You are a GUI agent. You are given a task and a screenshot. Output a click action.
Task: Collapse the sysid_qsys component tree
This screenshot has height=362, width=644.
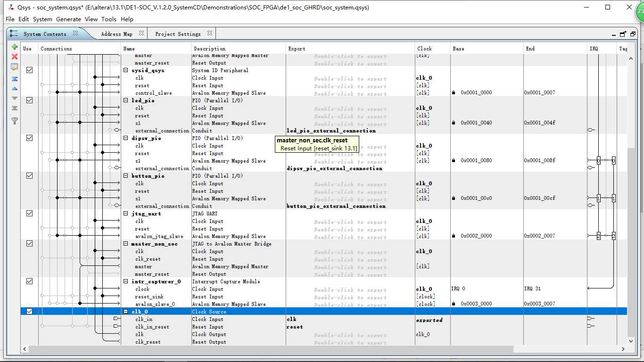click(x=126, y=70)
